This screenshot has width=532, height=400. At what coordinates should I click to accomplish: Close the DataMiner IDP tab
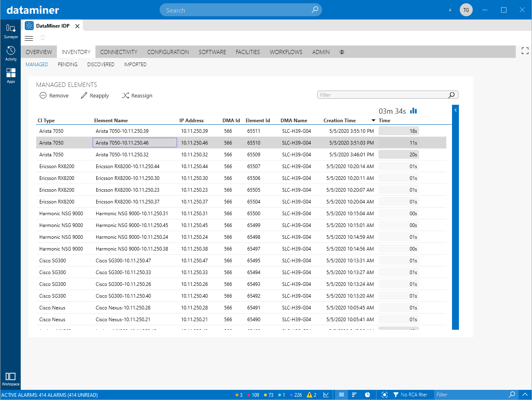77,26
